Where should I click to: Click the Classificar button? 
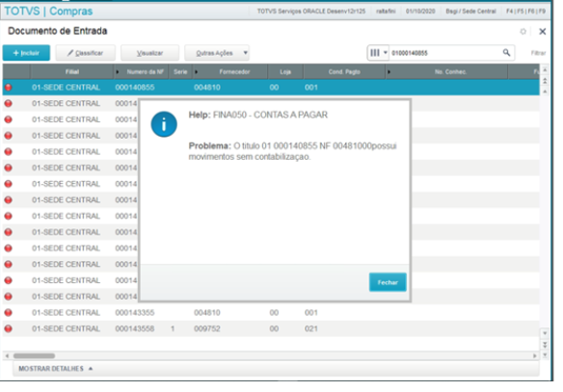[86, 53]
